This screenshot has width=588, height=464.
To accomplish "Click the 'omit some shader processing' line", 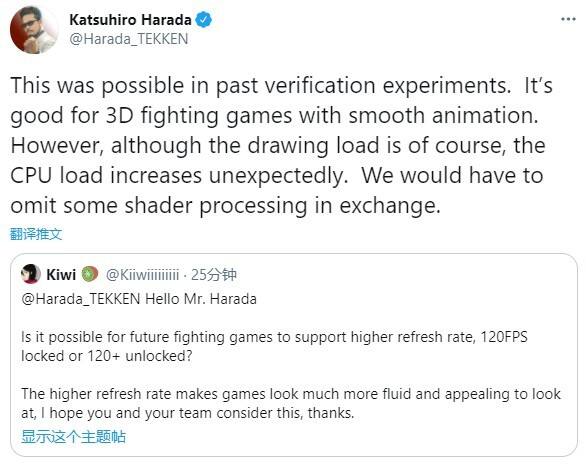I will [225, 206].
